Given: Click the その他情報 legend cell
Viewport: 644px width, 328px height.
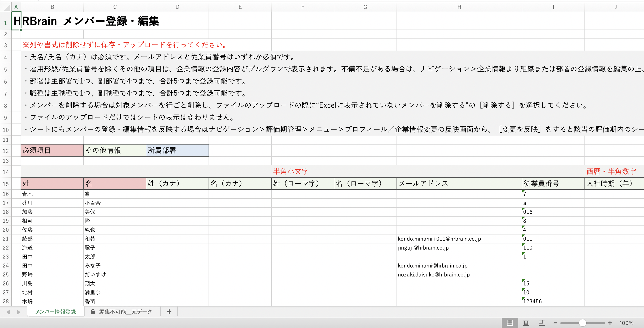Looking at the screenshot, I should (x=115, y=150).
